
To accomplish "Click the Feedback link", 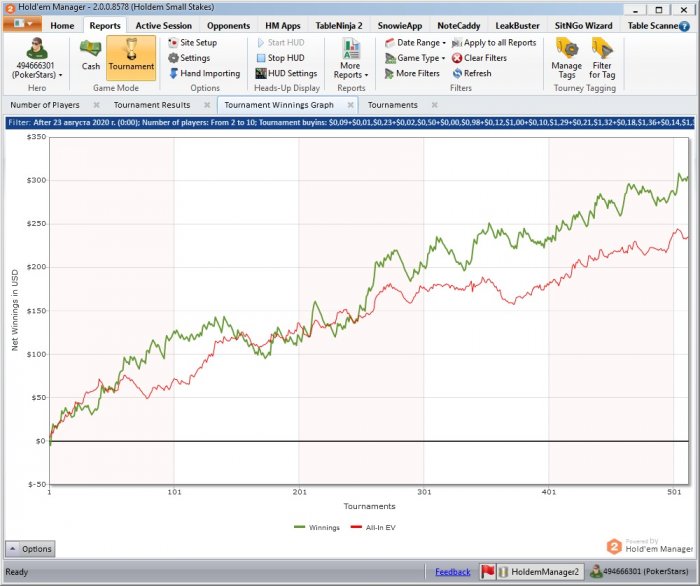I will tap(453, 572).
